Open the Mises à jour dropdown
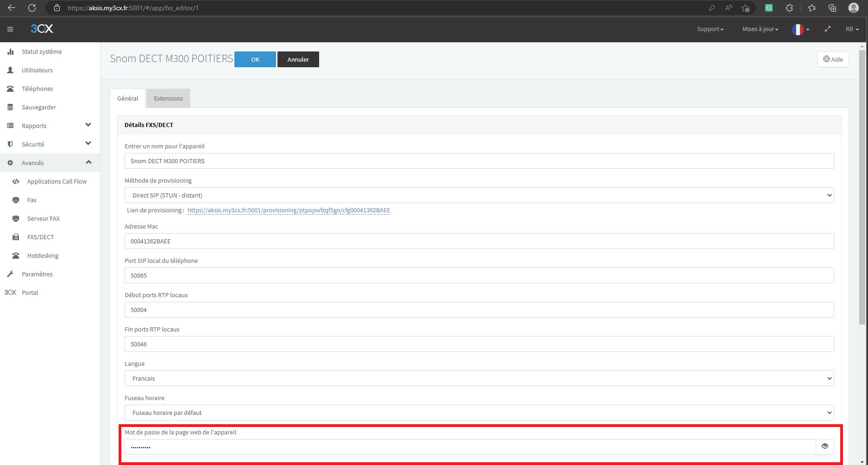This screenshot has width=868, height=465. pos(760,29)
